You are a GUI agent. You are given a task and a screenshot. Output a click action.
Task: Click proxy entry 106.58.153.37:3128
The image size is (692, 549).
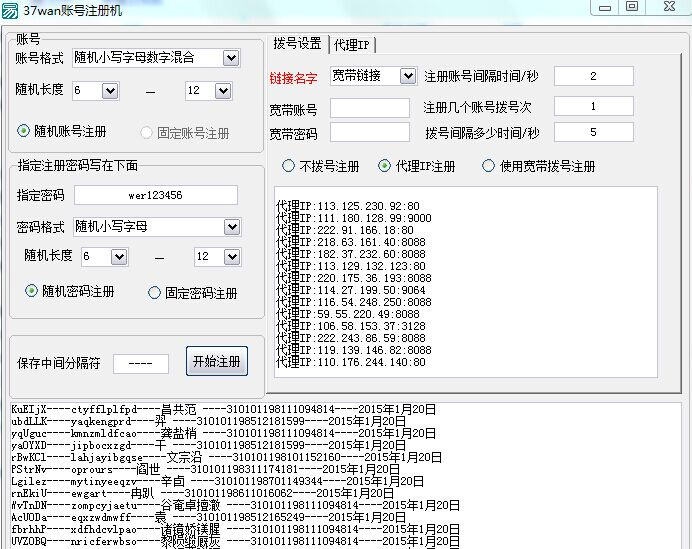(x=351, y=326)
